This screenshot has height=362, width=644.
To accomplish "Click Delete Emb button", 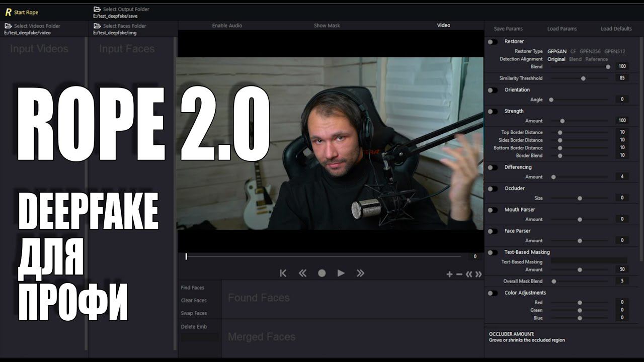I will (x=194, y=327).
